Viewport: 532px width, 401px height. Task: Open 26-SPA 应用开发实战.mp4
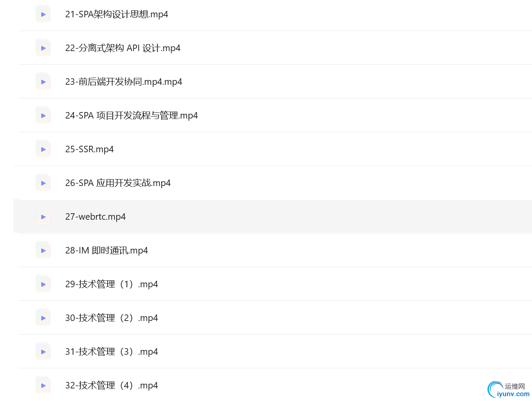pos(118,183)
